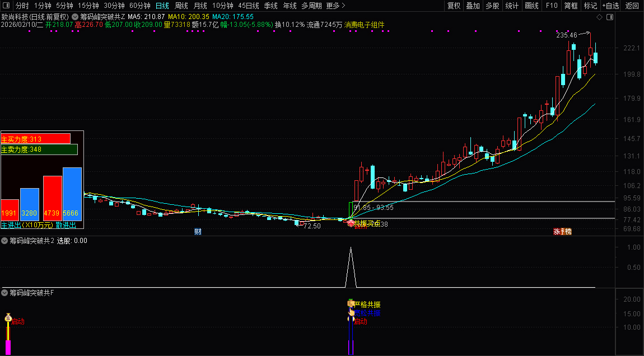Switch to the 10分钟 period
The width and height of the screenshot is (644, 356).
click(223, 6)
